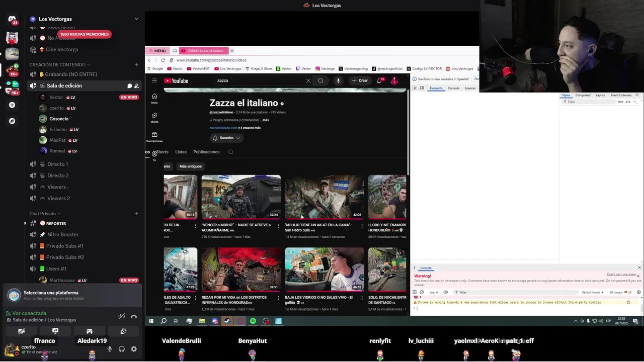Open the Computed styles tab
644x362 pixels.
pyautogui.click(x=583, y=95)
